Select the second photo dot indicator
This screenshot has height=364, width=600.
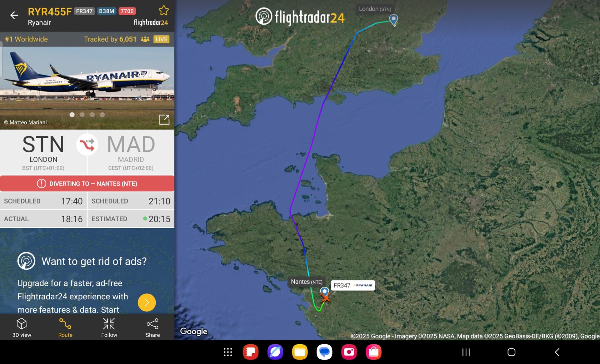click(x=82, y=115)
